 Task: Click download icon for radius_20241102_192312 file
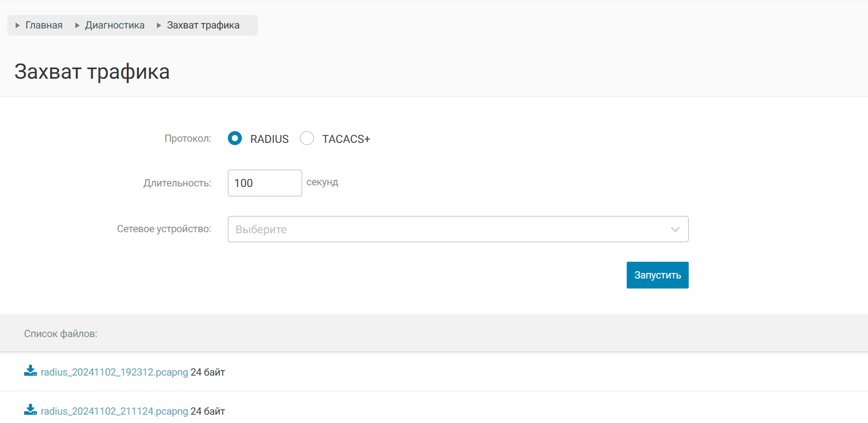coord(30,371)
